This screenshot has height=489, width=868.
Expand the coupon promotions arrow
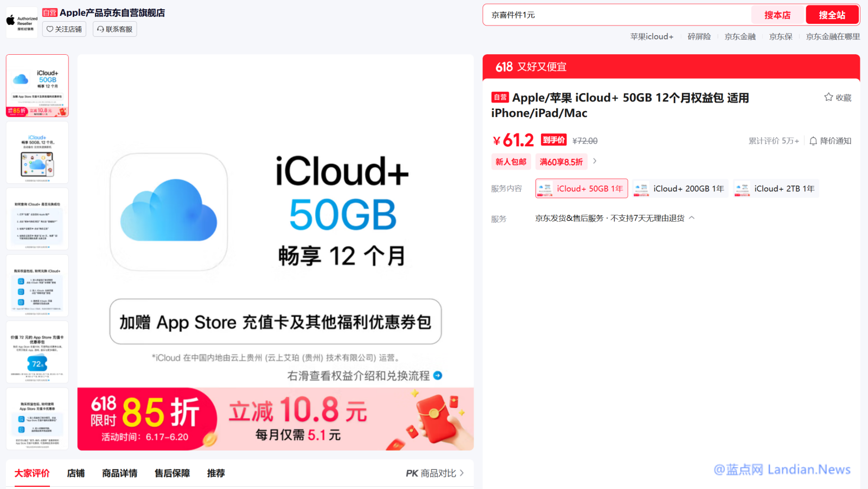coord(595,162)
